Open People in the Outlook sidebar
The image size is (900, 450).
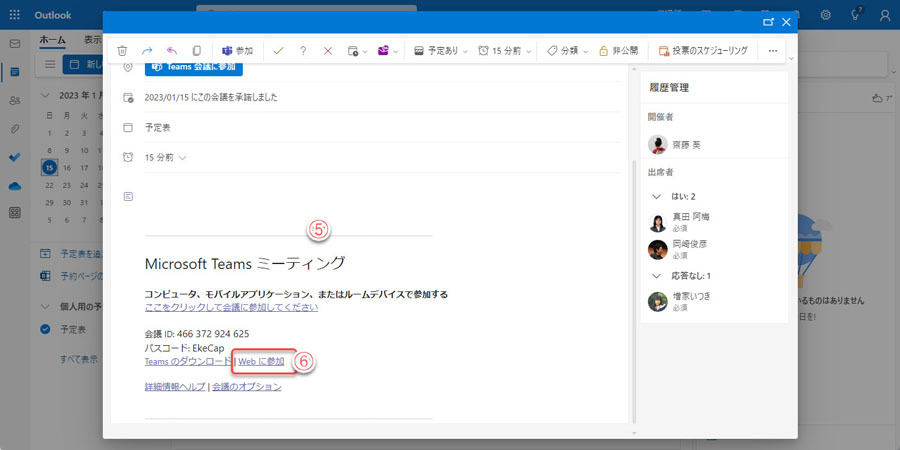pyautogui.click(x=15, y=100)
